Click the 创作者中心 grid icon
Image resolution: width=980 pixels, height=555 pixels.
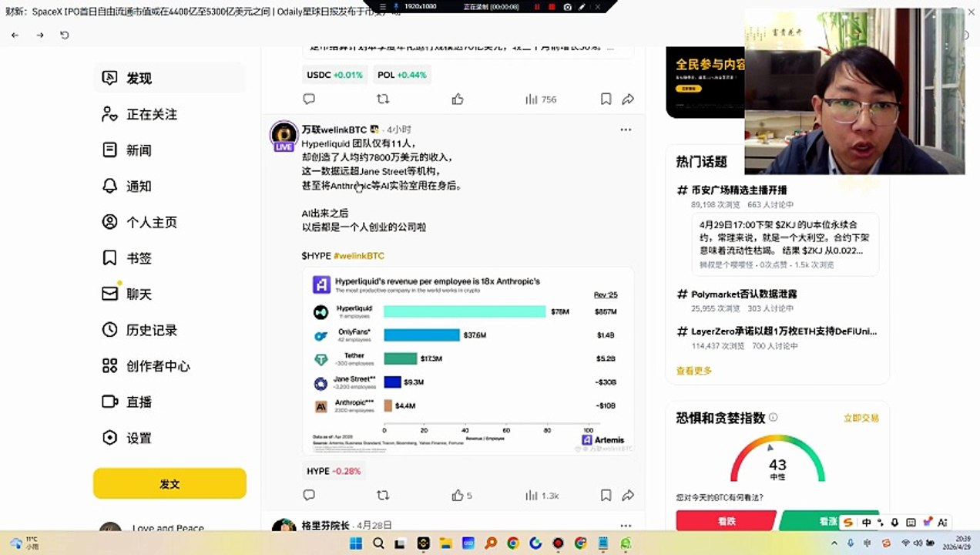(110, 366)
